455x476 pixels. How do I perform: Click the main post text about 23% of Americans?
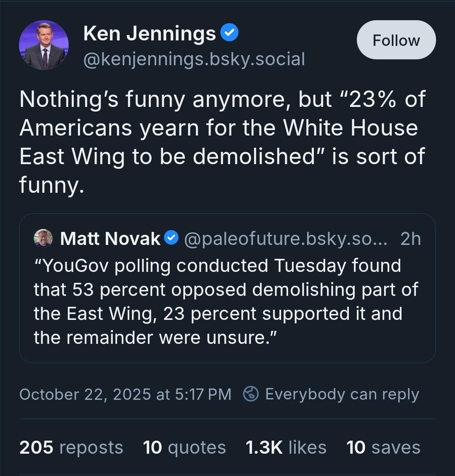222,142
